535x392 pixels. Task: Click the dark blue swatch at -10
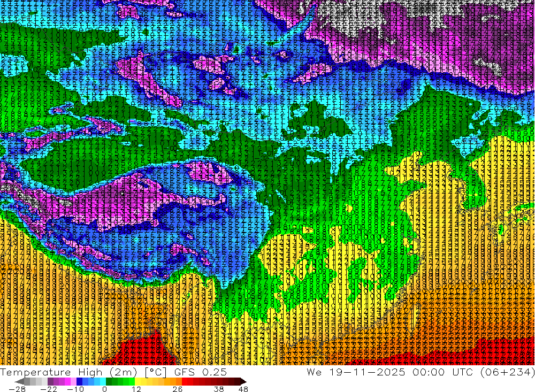pyautogui.click(x=79, y=381)
